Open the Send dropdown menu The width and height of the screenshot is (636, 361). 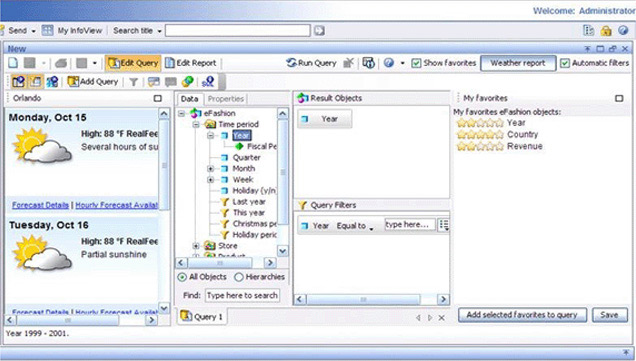pyautogui.click(x=33, y=31)
